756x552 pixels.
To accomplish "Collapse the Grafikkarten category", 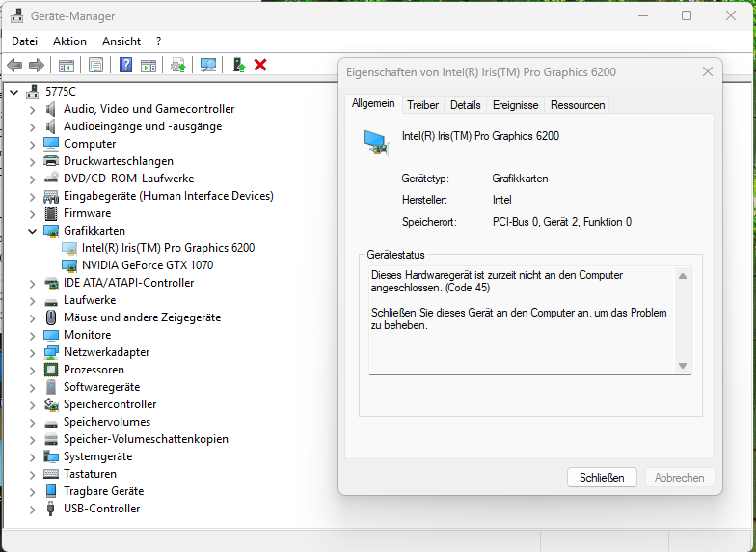I will point(33,231).
